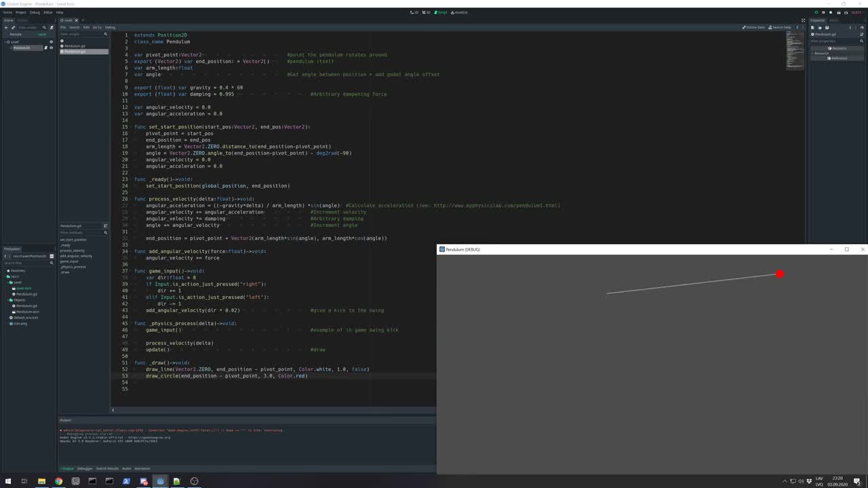Switch scene tree to Remote view
Image resolution: width=868 pixels, height=488 pixels.
coord(16,34)
